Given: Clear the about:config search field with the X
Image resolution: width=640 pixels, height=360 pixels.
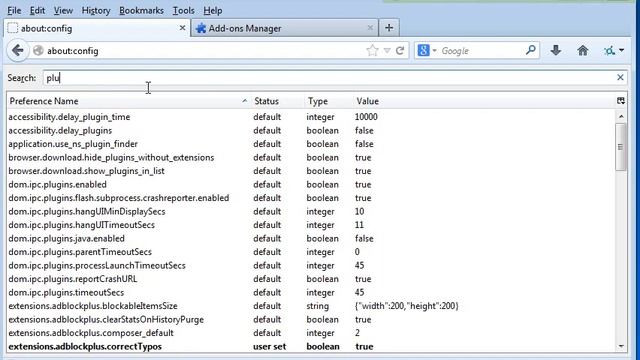Looking at the screenshot, I should (x=620, y=78).
